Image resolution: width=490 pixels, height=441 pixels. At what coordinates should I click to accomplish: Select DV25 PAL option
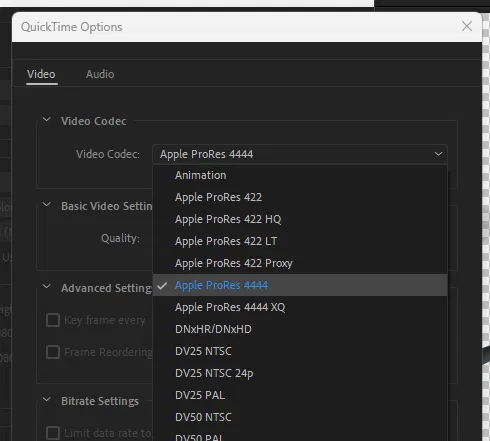[x=300, y=395]
